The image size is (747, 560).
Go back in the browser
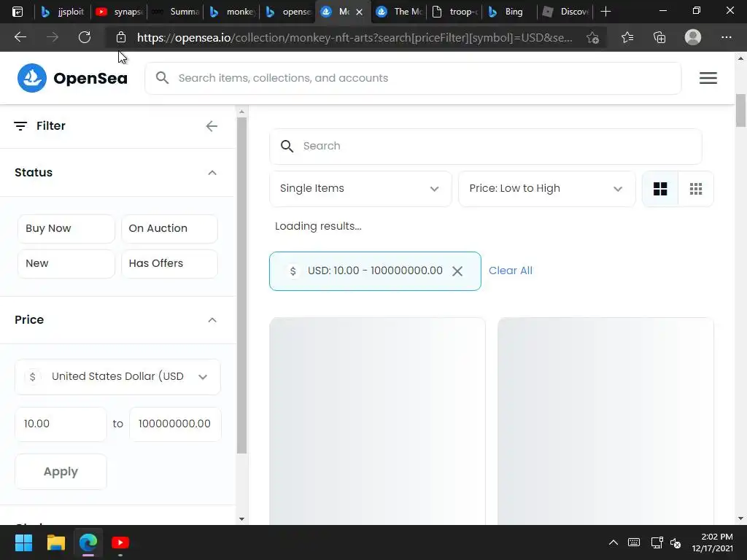tap(20, 37)
